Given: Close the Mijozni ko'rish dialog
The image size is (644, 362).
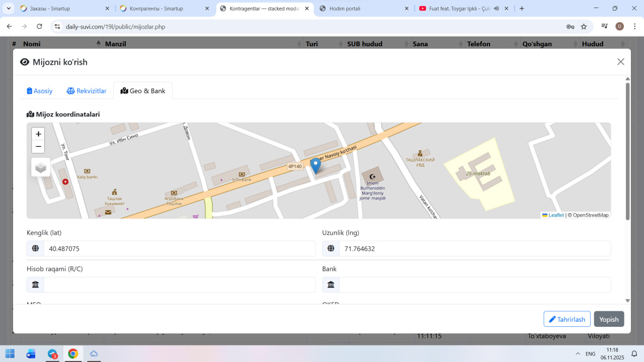Looking at the screenshot, I should point(620,62).
